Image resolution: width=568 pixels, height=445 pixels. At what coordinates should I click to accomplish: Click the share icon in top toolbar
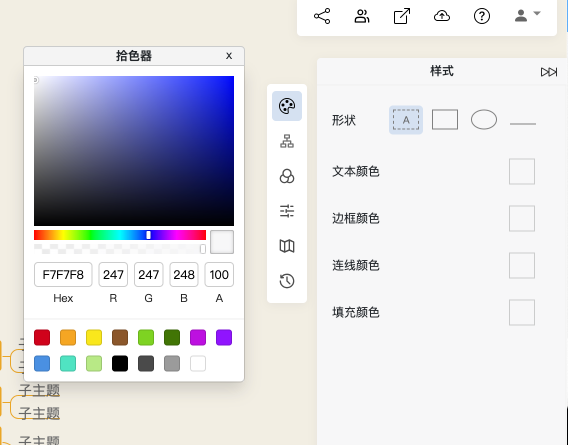(x=322, y=16)
